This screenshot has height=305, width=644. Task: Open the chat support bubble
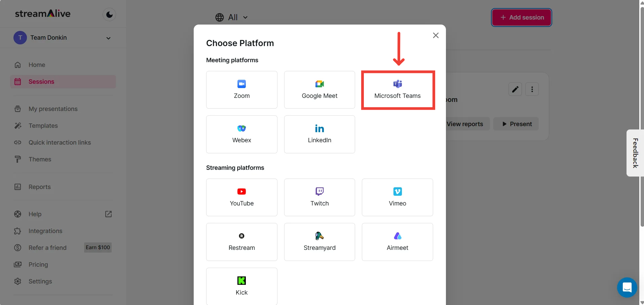coord(627,288)
